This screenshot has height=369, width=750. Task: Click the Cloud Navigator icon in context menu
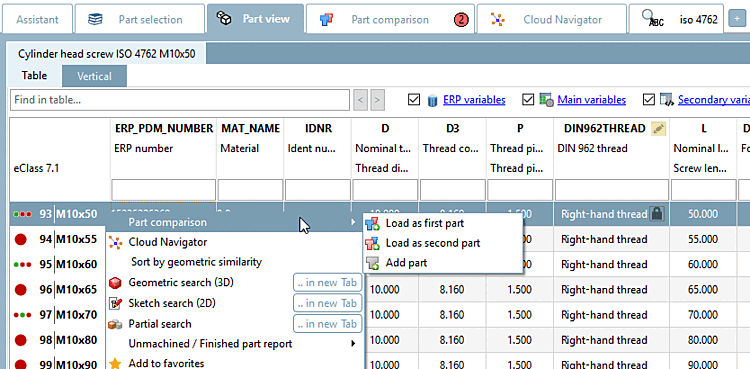[115, 242]
